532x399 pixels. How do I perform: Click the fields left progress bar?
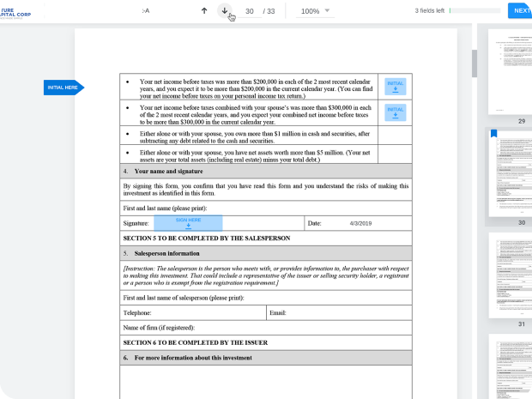pyautogui.click(x=475, y=10)
